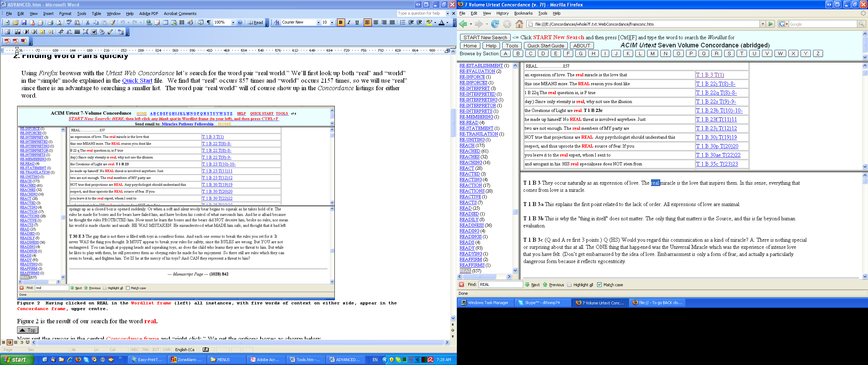Screen dimensions: 868x365
Task: Open Firefox History menu
Action: (x=502, y=13)
